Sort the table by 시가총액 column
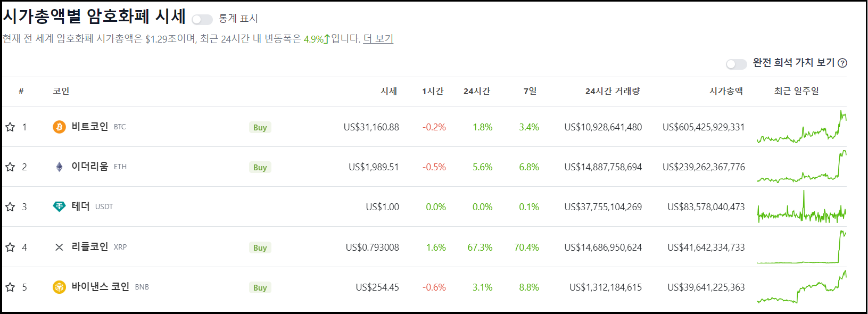Viewport: 868px width, 314px height. (724, 91)
